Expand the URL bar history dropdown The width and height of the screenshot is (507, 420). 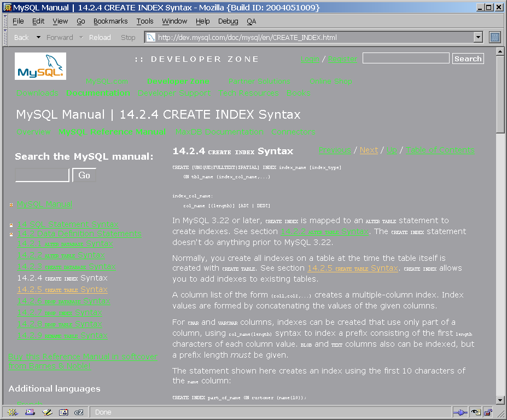tap(478, 37)
